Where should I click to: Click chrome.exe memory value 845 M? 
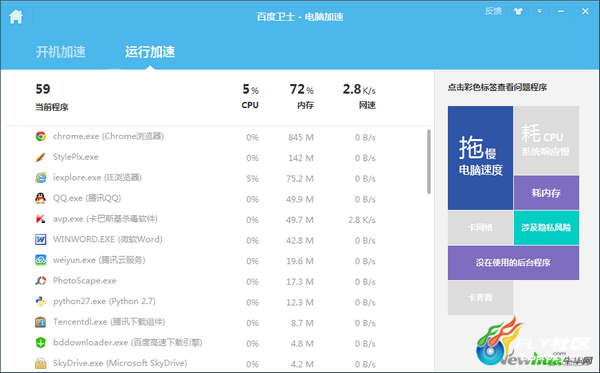[x=301, y=137]
